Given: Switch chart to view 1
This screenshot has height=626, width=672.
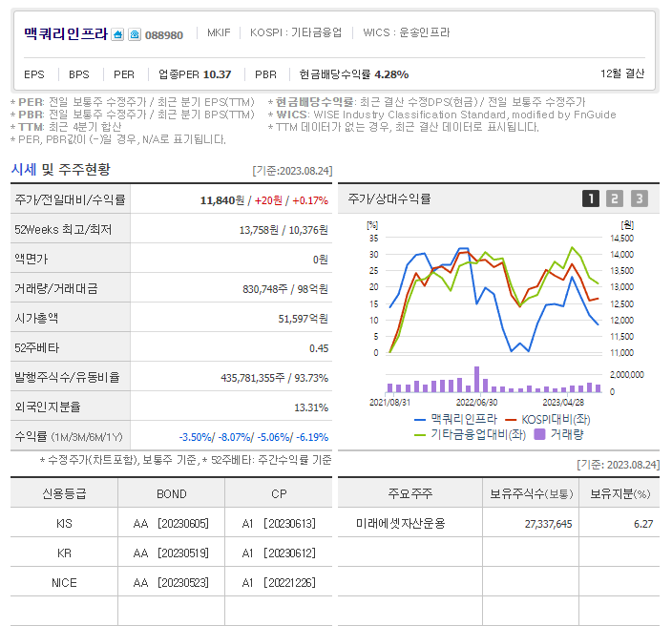Looking at the screenshot, I should tap(591, 198).
